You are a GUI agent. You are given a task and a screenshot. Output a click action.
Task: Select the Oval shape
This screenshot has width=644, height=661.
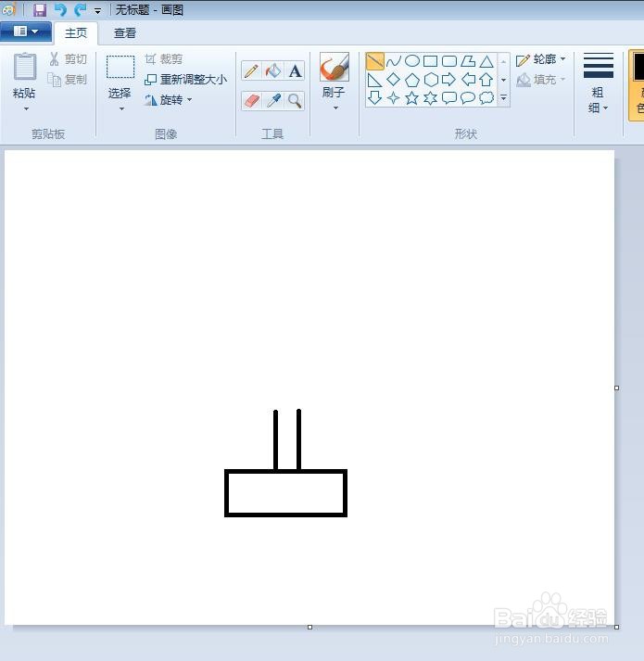[411, 61]
